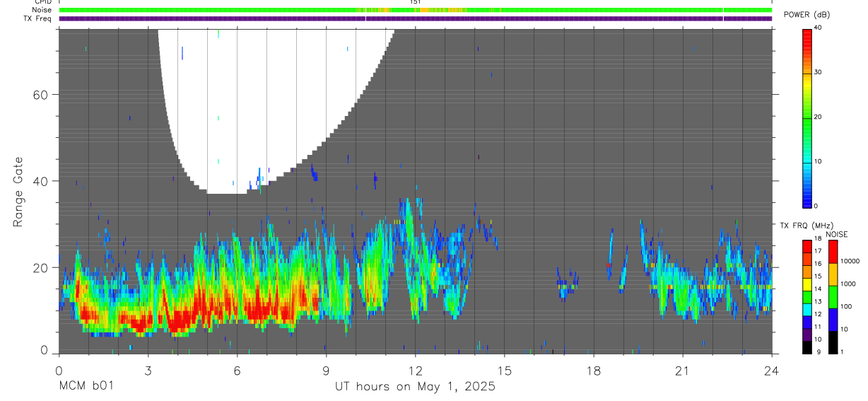Click the blue bottom of the POWER color bar
This screenshot has width=868, height=401.
(x=807, y=197)
